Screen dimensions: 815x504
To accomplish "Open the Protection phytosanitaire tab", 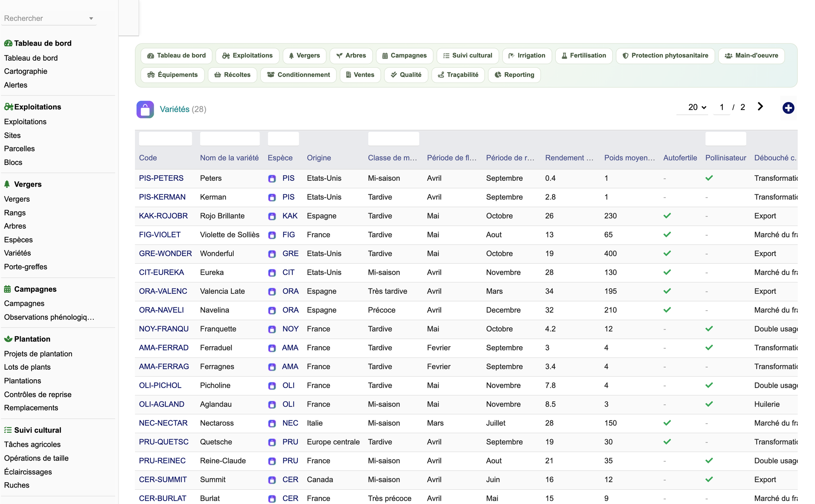I will tap(665, 56).
